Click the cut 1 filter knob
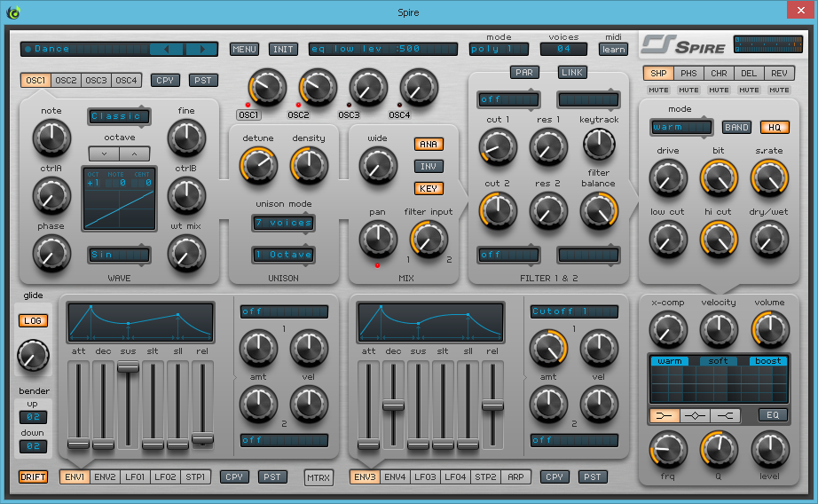Viewport: 818px width, 504px height. pyautogui.click(x=498, y=146)
